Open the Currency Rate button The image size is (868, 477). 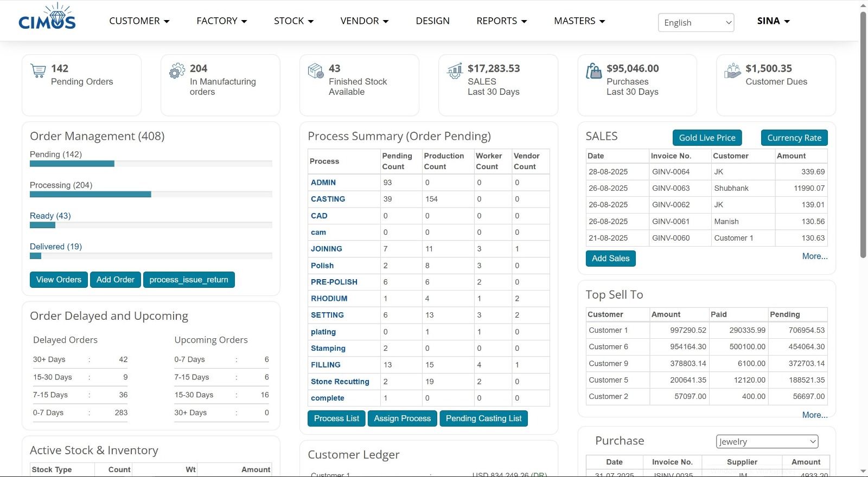(794, 138)
